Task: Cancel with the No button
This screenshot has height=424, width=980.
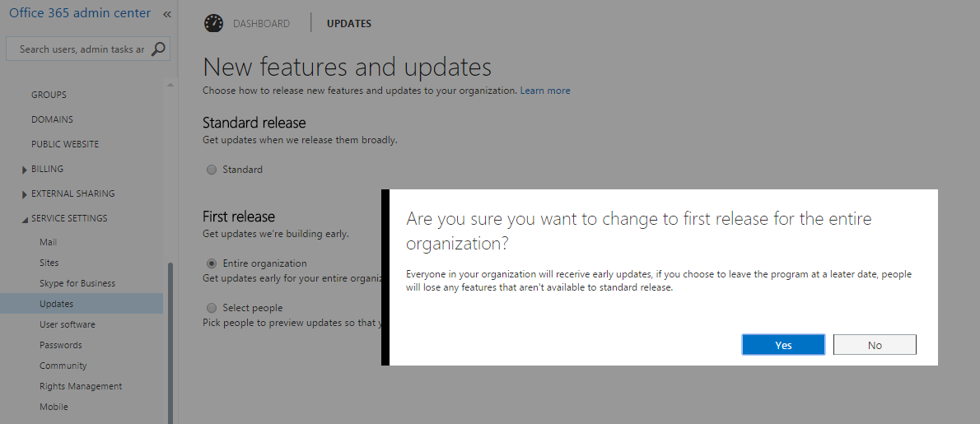Action: [875, 345]
